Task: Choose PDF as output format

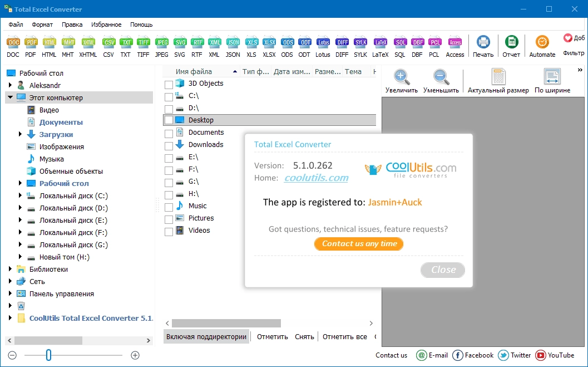Action: pos(31,42)
